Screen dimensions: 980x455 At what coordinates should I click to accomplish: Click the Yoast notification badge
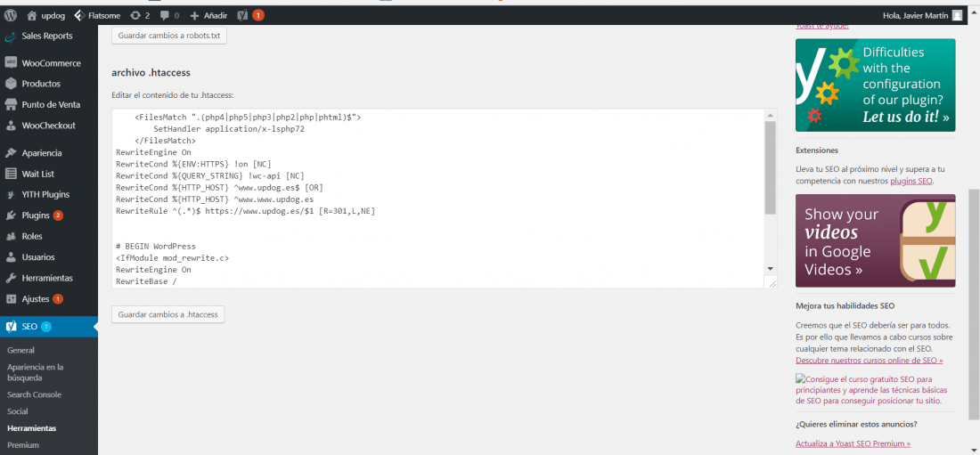click(258, 15)
